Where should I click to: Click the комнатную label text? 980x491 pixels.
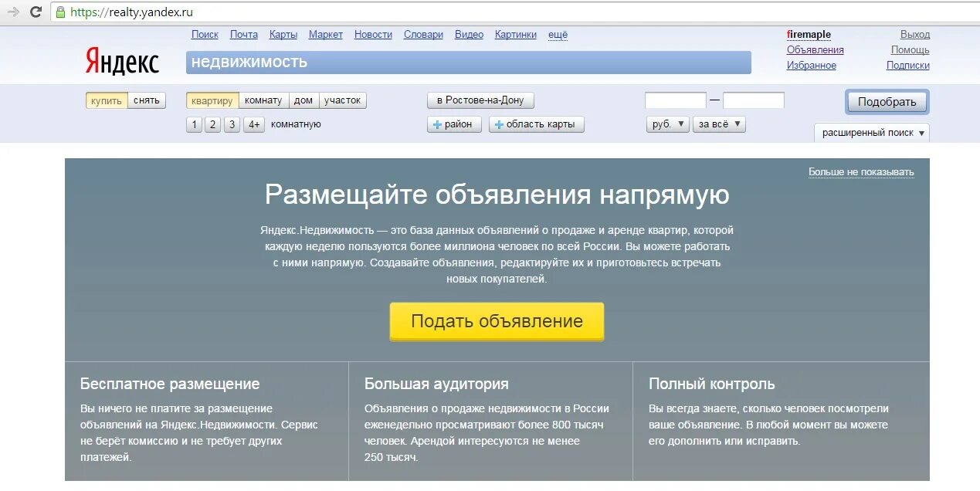pos(296,124)
